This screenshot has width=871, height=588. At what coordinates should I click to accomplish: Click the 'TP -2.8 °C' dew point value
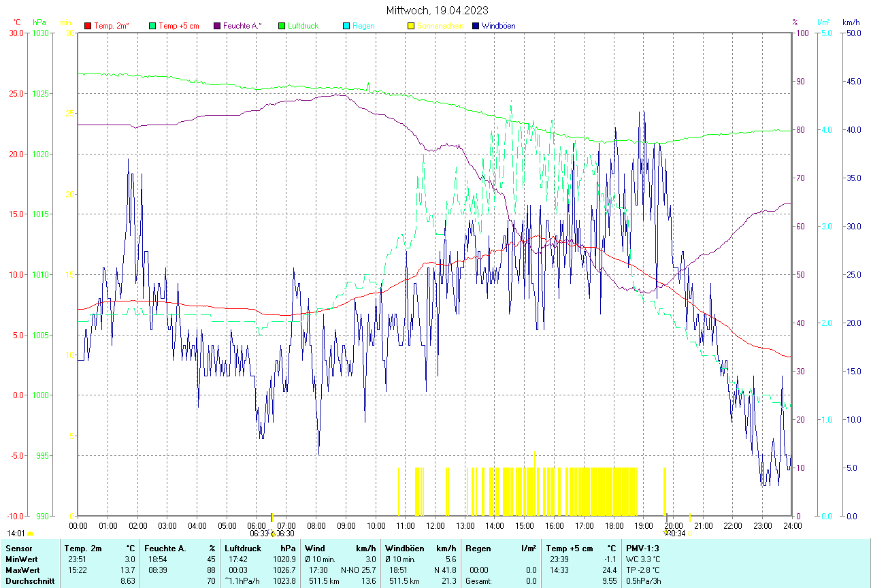pyautogui.click(x=644, y=570)
